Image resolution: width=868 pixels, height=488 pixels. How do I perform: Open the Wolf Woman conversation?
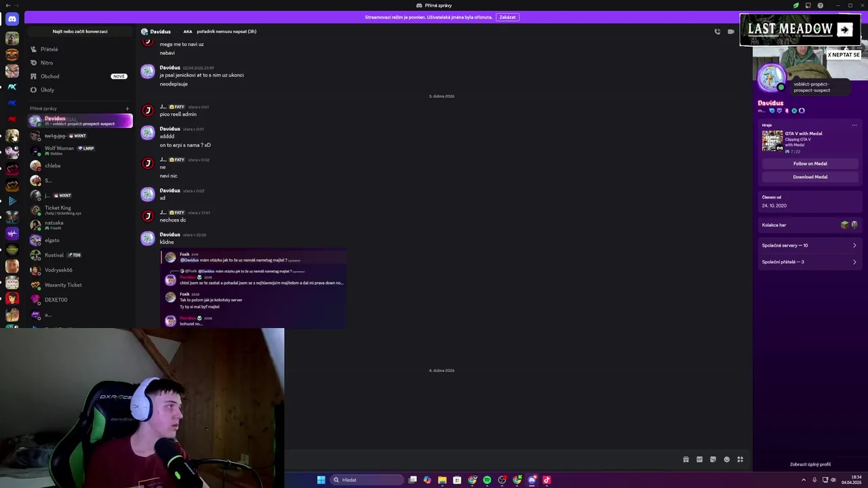80,150
